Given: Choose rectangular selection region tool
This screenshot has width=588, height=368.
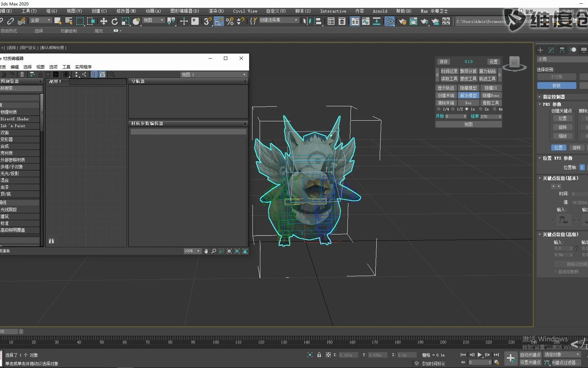Looking at the screenshot, I should (x=80, y=21).
